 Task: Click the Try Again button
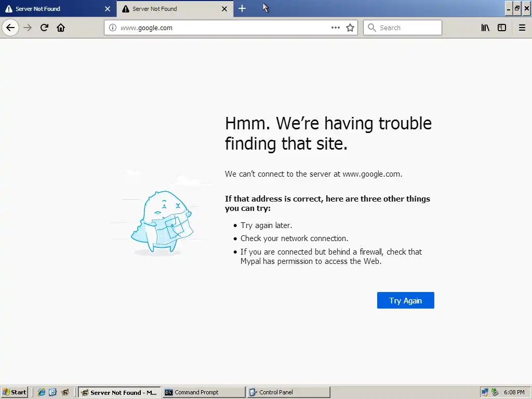[405, 300]
